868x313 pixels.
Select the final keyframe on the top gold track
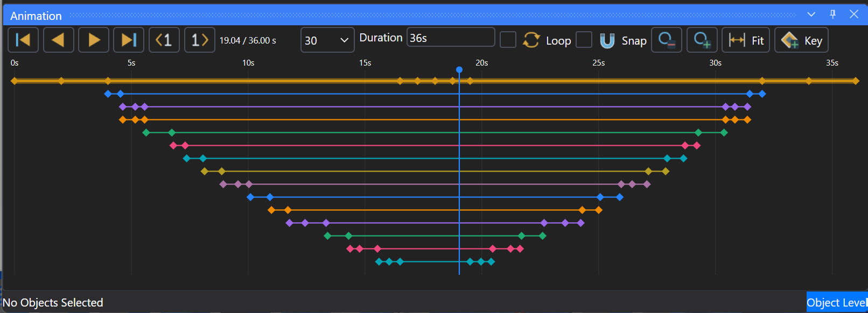(x=856, y=81)
